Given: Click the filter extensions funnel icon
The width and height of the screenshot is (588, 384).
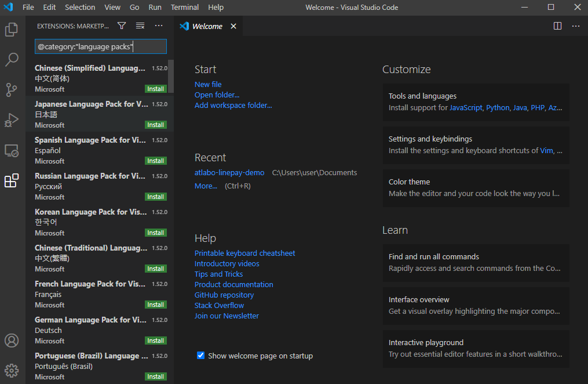Looking at the screenshot, I should [x=122, y=26].
